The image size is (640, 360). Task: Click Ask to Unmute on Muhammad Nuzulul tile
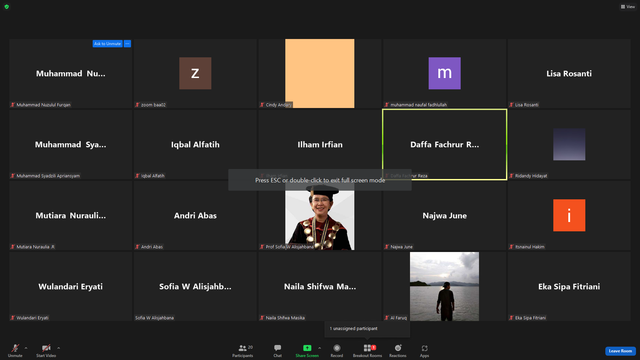(x=107, y=44)
